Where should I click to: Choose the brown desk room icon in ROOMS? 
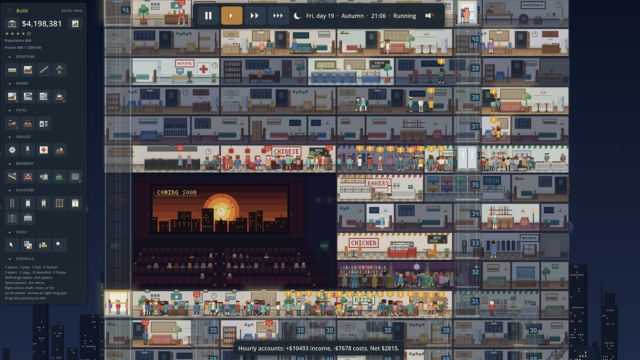pos(60,97)
